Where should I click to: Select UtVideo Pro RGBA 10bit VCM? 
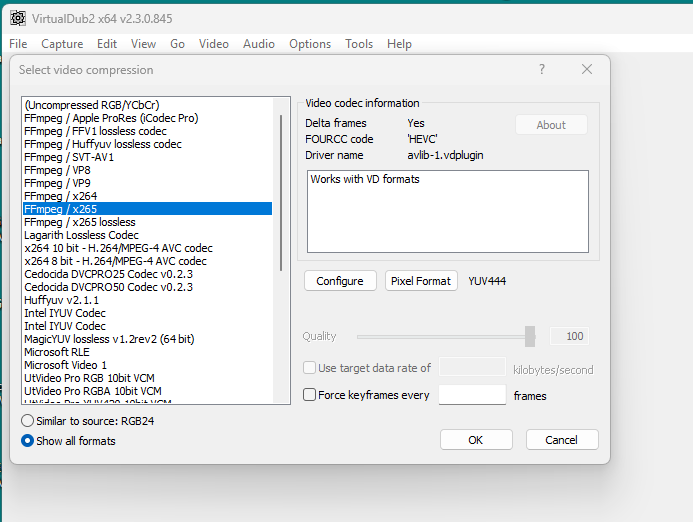147,391
